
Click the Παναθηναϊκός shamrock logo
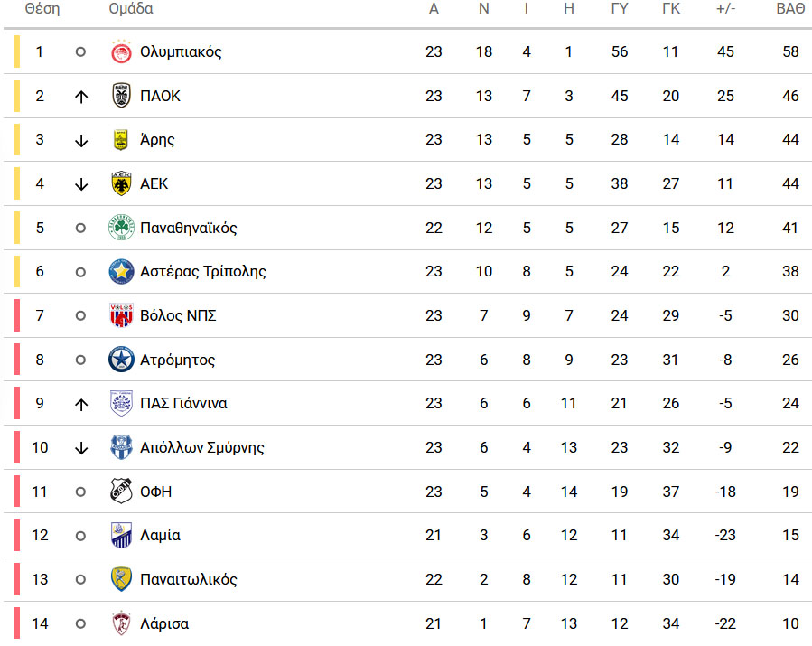coord(121,228)
